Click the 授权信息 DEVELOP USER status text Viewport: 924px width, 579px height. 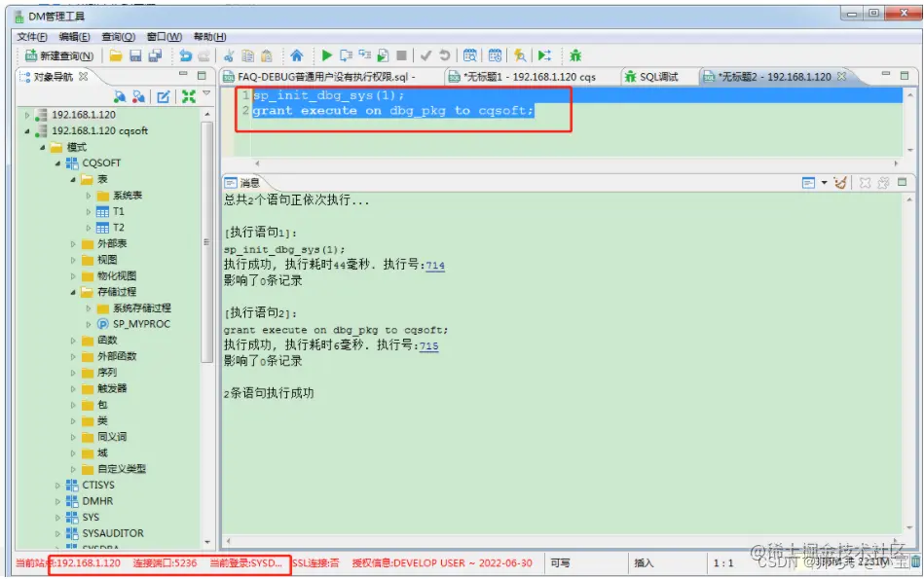(x=442, y=563)
